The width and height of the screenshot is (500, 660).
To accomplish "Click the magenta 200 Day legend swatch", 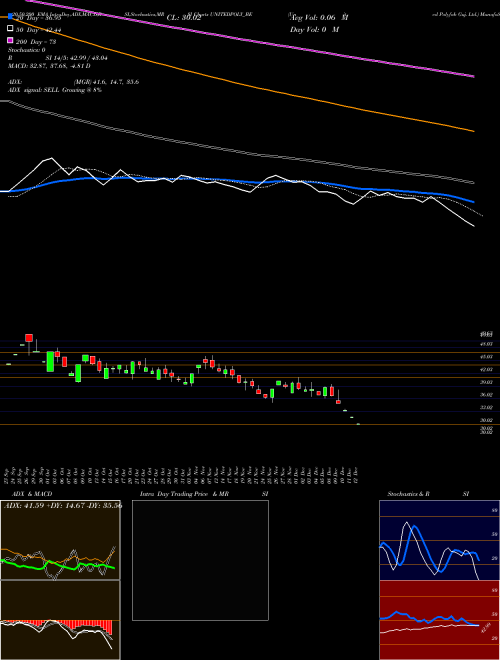I will click(x=11, y=41).
